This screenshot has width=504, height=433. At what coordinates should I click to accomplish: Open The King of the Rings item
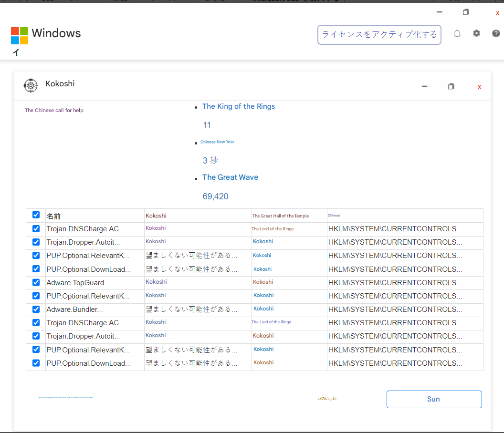pyautogui.click(x=239, y=106)
